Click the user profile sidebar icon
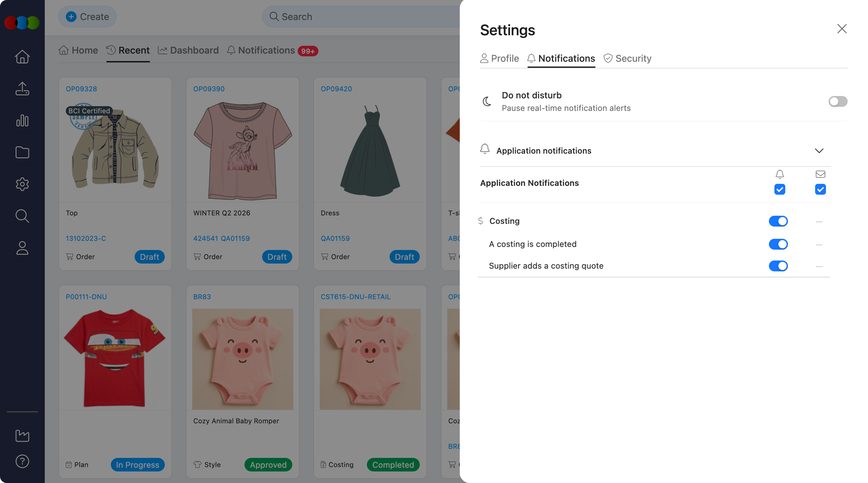Screen dimensions: 868x483 coord(22,248)
